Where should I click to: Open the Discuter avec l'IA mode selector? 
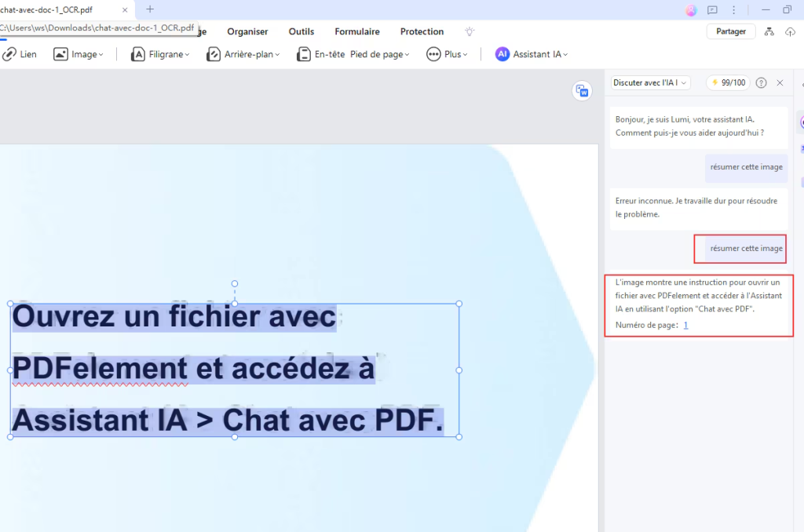point(649,82)
